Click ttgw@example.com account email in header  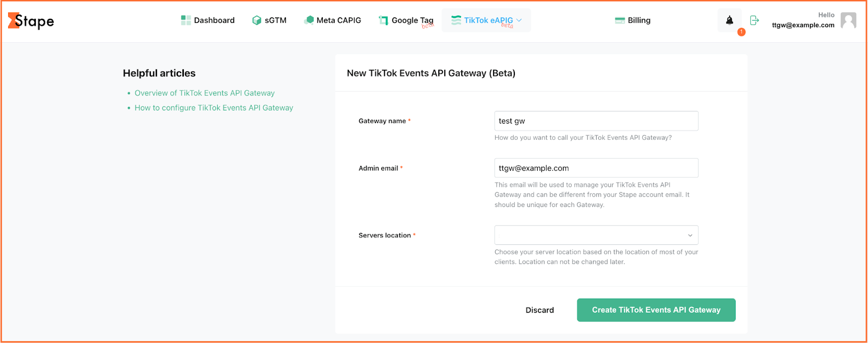pyautogui.click(x=803, y=25)
